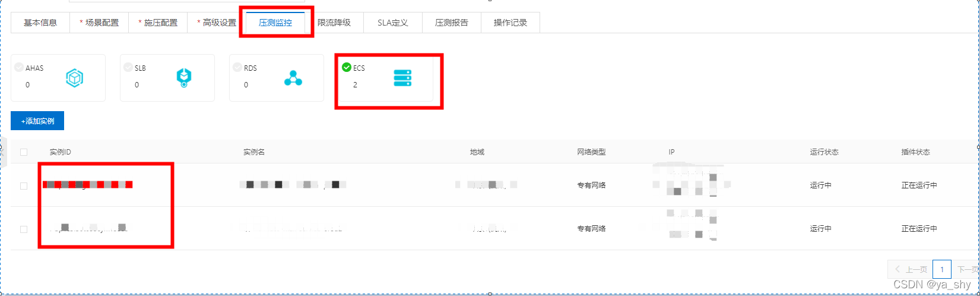Click the 实例ID column header
Screen dimensions: 980x296
point(61,152)
